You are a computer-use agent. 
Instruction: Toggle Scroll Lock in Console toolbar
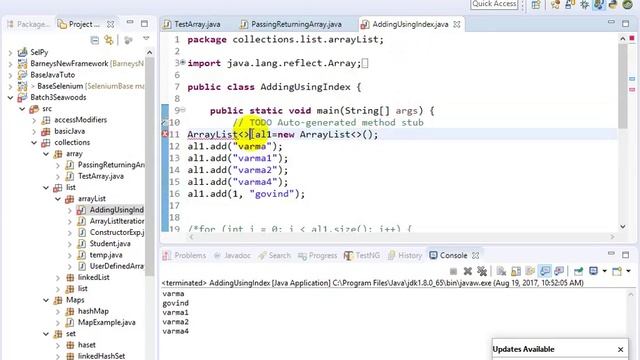click(x=516, y=271)
